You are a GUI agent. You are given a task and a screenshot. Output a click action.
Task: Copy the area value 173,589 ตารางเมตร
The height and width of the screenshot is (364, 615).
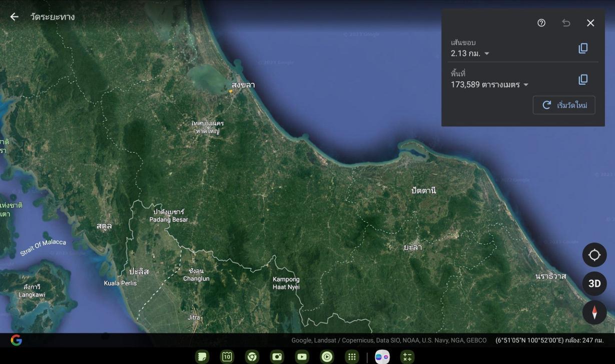[583, 79]
